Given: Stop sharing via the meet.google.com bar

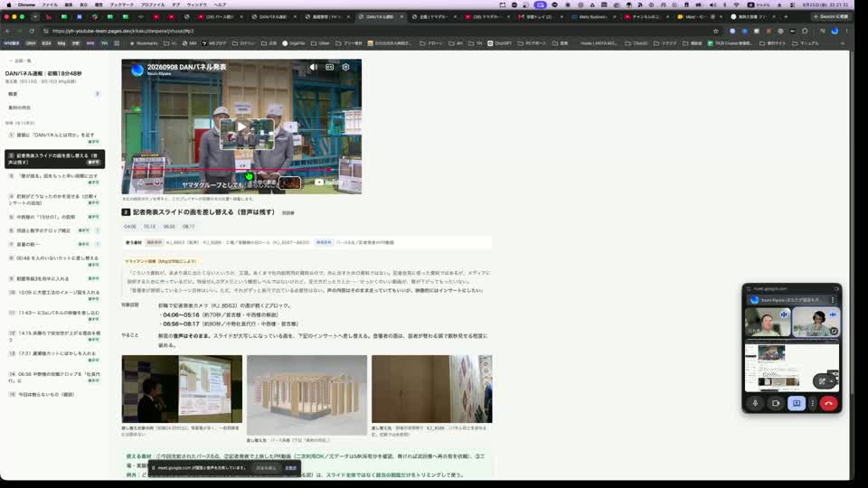Looking at the screenshot, I should [266, 468].
